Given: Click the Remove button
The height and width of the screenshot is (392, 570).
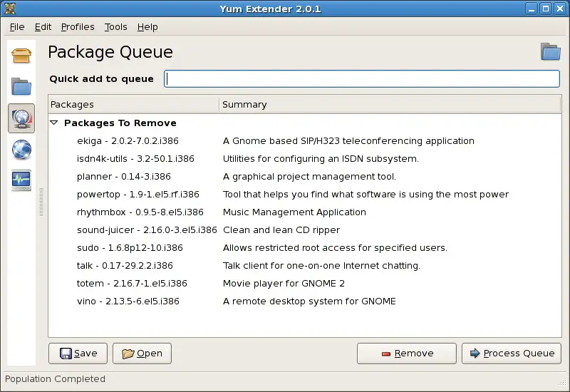Looking at the screenshot, I should (407, 354).
